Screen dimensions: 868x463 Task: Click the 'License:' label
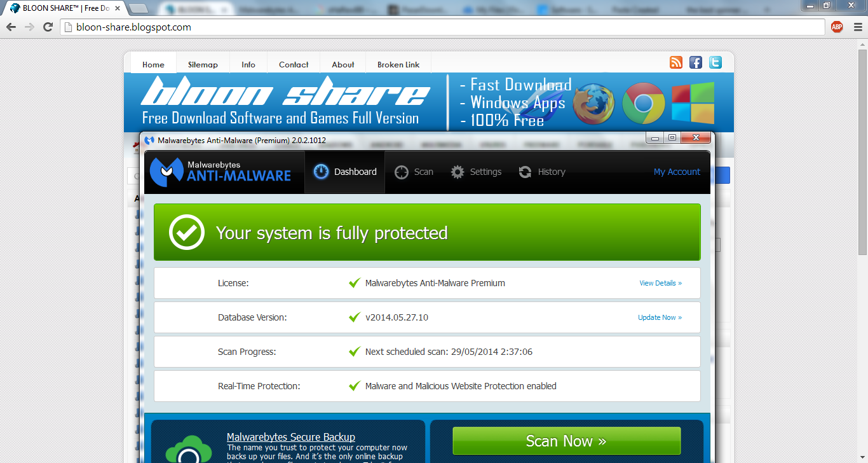pyautogui.click(x=233, y=283)
